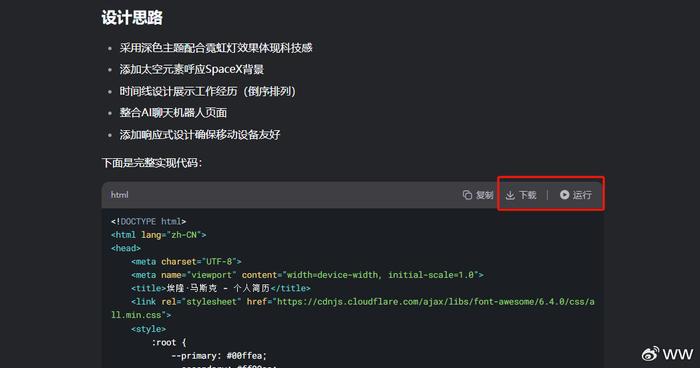Click the meta viewport code line
This screenshot has height=368, width=700.
[x=307, y=275]
